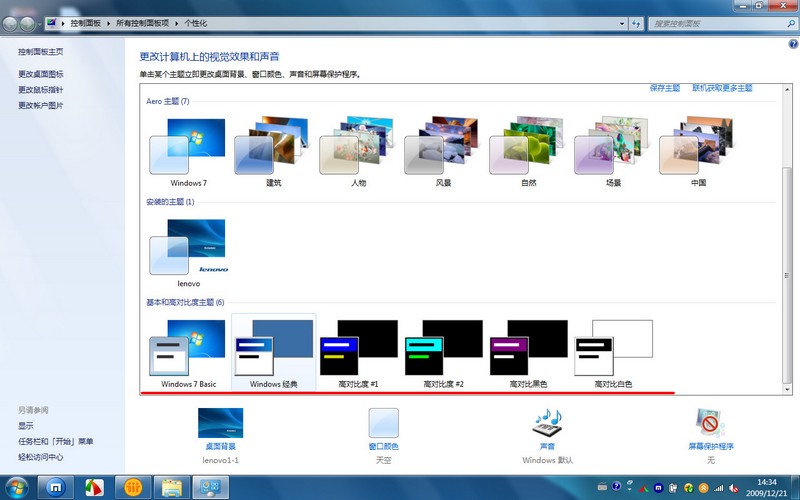Select the Windows 经典 theme
This screenshot has width=800, height=500.
[x=273, y=353]
